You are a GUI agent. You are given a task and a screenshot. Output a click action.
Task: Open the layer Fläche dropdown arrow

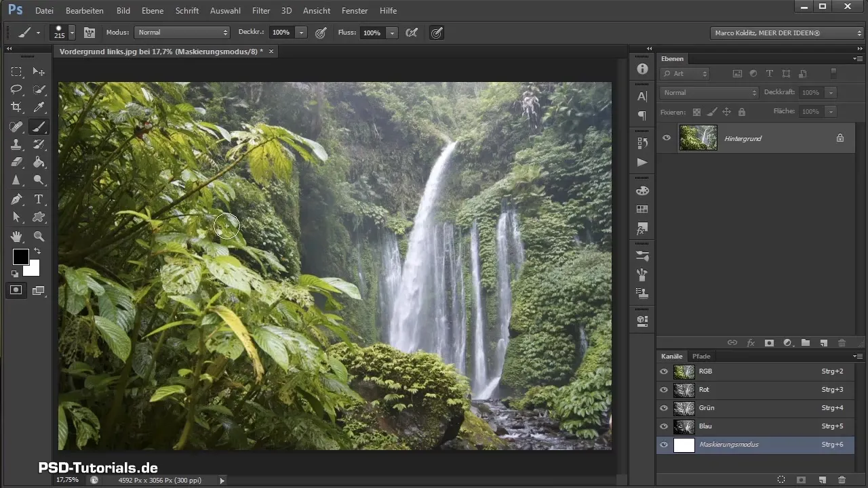tap(831, 111)
